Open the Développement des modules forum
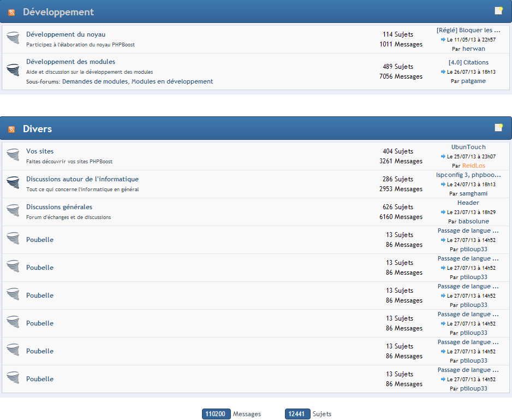Screen dimensions: 512x420 tap(70, 62)
